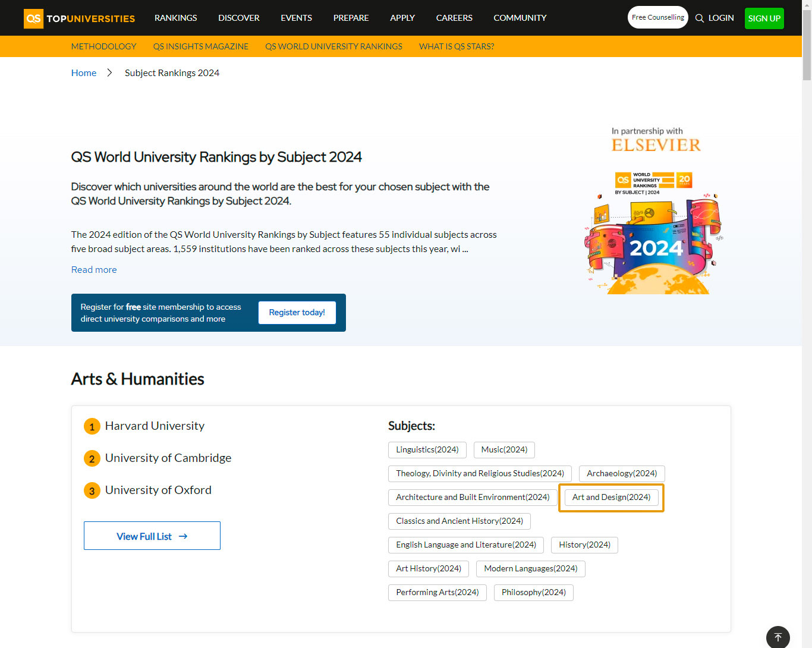812x648 pixels.
Task: Open the Apply menu
Action: 402,18
